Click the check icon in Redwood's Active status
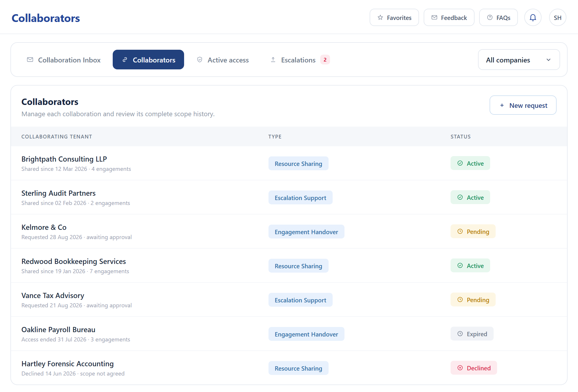Viewport: 578px width, 392px height. [460, 266]
